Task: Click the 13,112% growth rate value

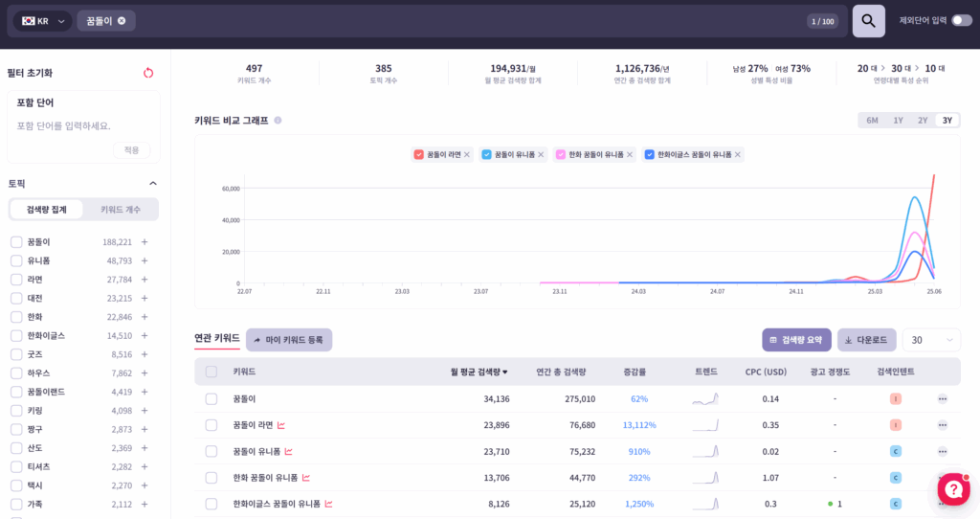Action: [x=638, y=425]
